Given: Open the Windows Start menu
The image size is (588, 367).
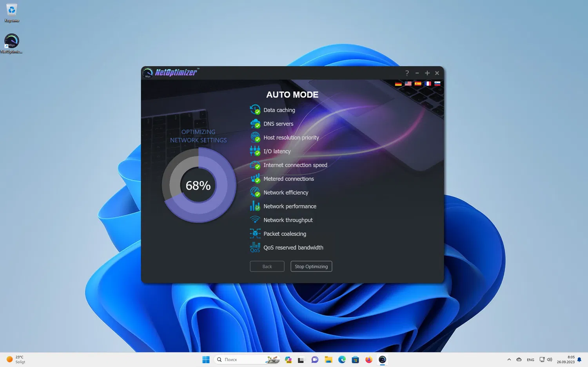Looking at the screenshot, I should point(206,360).
